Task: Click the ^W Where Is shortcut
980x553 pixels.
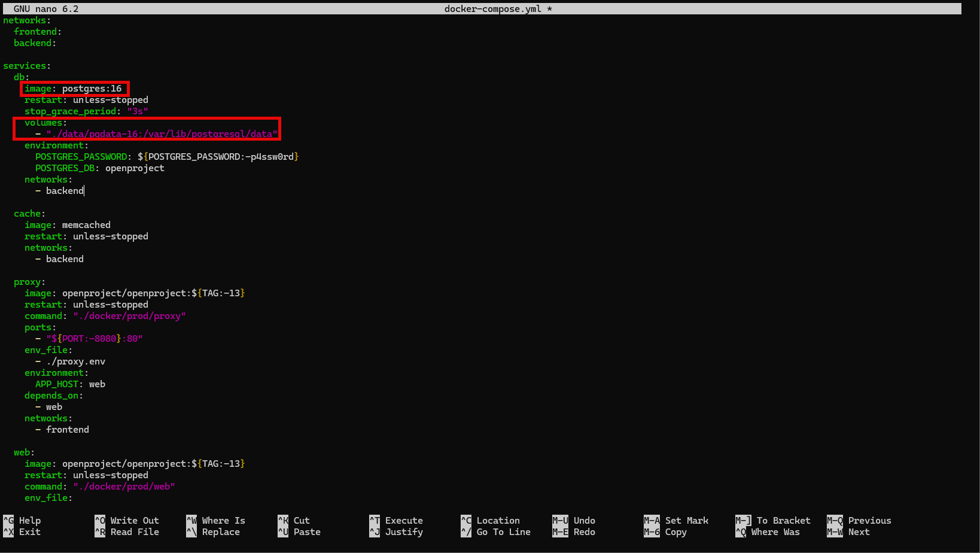Action: [215, 521]
